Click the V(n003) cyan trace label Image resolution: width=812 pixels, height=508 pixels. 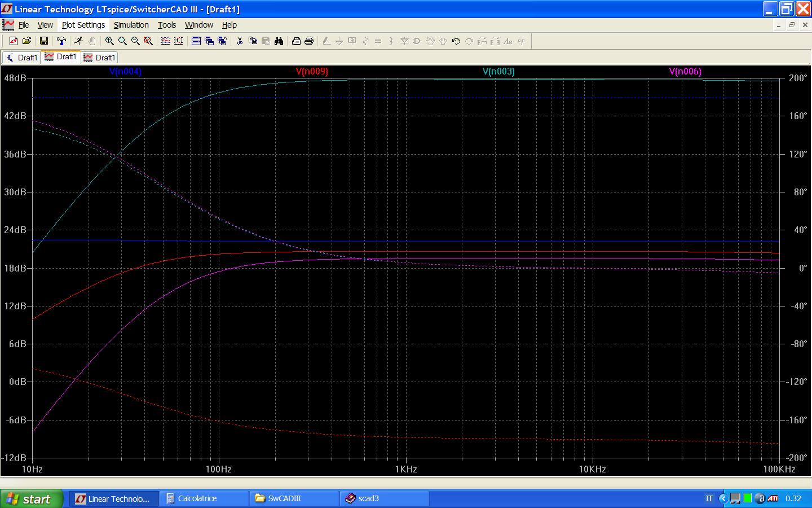[x=498, y=71]
